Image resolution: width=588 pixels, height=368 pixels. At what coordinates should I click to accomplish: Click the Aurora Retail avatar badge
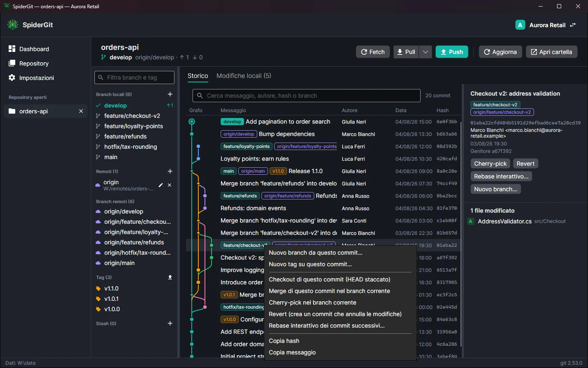[520, 25]
